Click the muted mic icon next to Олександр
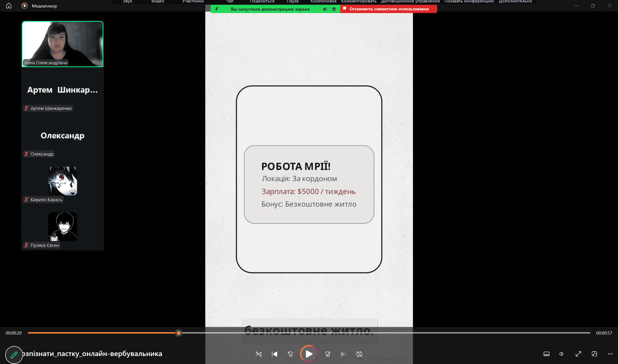Image resolution: width=618 pixels, height=364 pixels. tap(27, 154)
